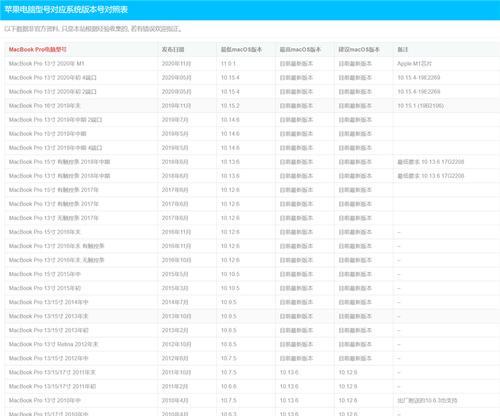Click the 2019年7月 release date cell
Screen dimensions: 500x416
click(x=175, y=119)
